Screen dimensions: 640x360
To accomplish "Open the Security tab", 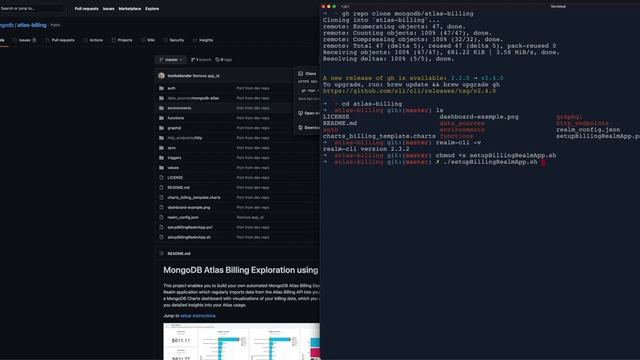I will pyautogui.click(x=174, y=40).
